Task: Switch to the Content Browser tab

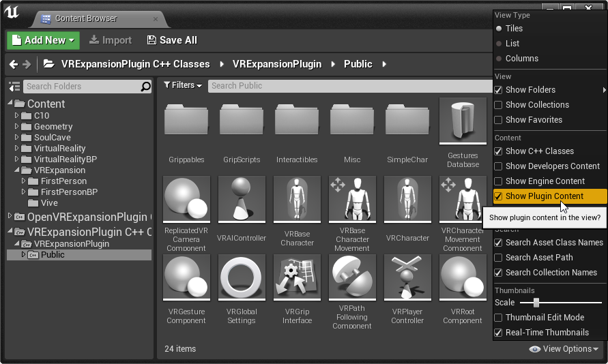Action: click(99, 18)
